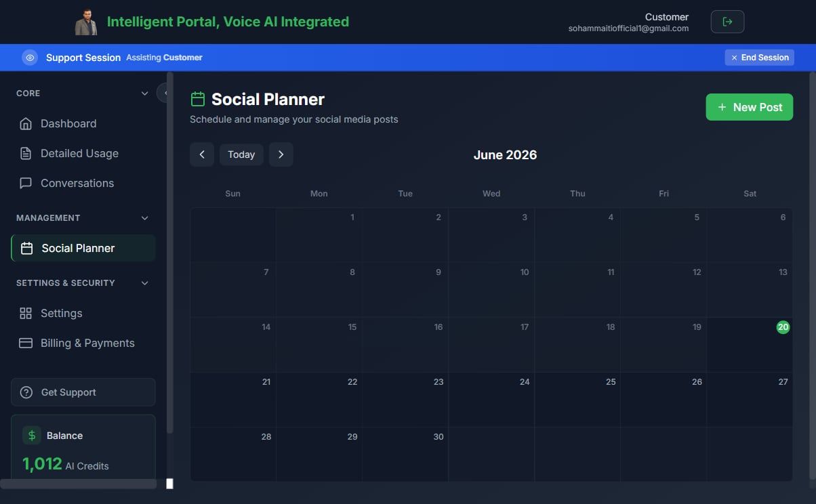Click the green calendar icon beside the page title

(x=198, y=99)
